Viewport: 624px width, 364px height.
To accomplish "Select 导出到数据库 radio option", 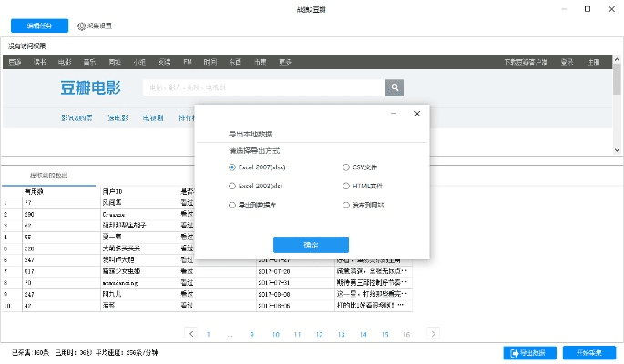I will pyautogui.click(x=252, y=205).
